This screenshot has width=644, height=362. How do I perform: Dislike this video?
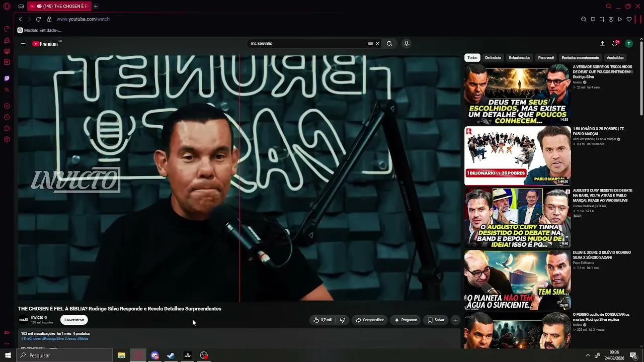click(343, 320)
